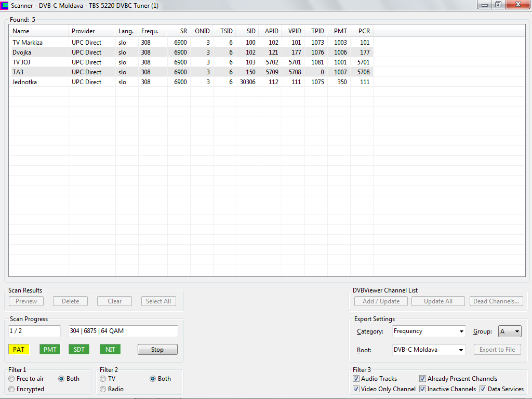Click APID value 5702 in TV JOJ row
This screenshot has height=399, width=532.
pyautogui.click(x=272, y=62)
